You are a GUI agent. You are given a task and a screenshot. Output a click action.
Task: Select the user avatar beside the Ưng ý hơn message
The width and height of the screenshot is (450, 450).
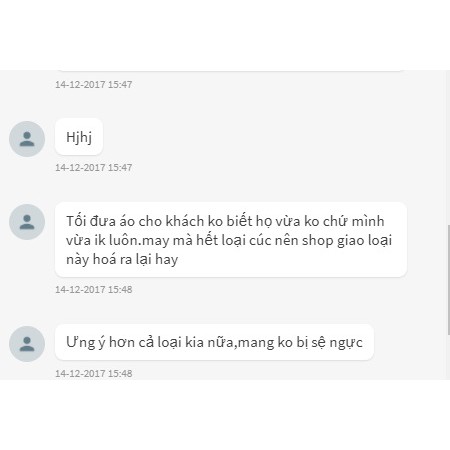pyautogui.click(x=27, y=344)
